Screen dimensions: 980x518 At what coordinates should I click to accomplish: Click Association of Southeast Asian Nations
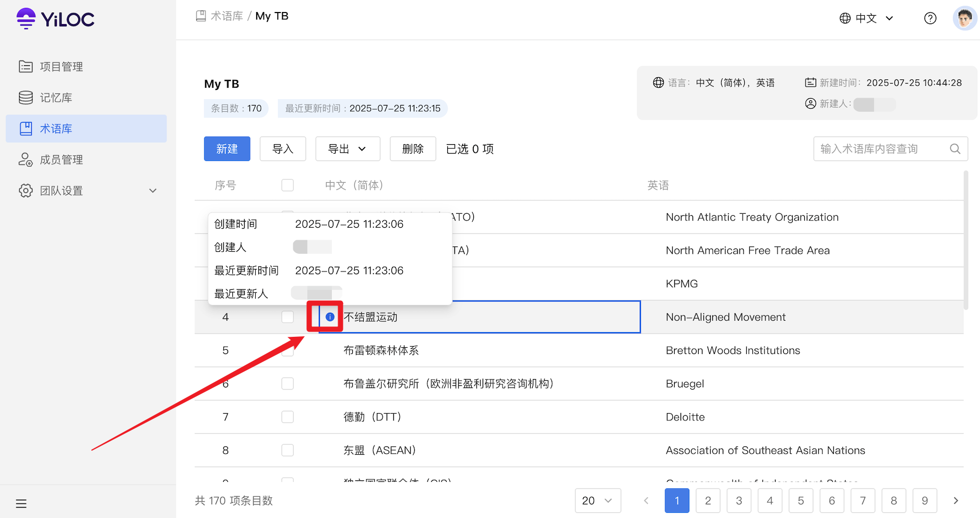click(766, 450)
